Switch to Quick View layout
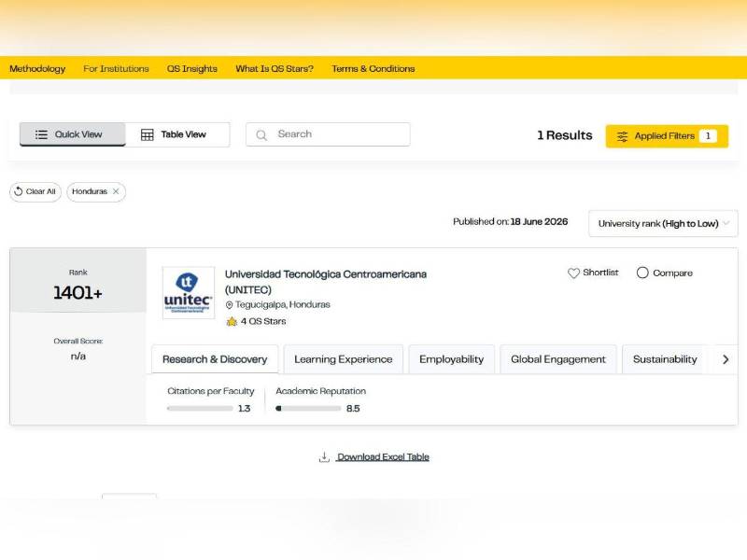Image resolution: width=747 pixels, height=560 pixels. click(x=73, y=134)
